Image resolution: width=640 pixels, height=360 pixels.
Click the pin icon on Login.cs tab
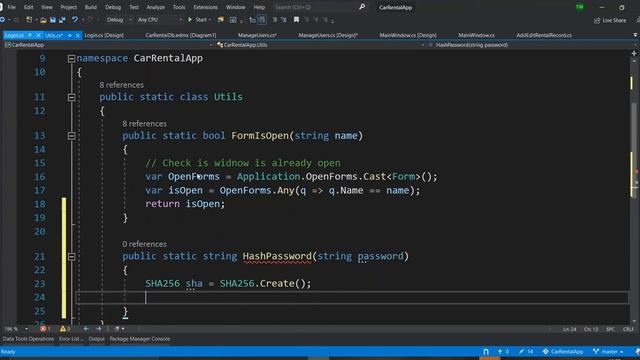(x=30, y=36)
